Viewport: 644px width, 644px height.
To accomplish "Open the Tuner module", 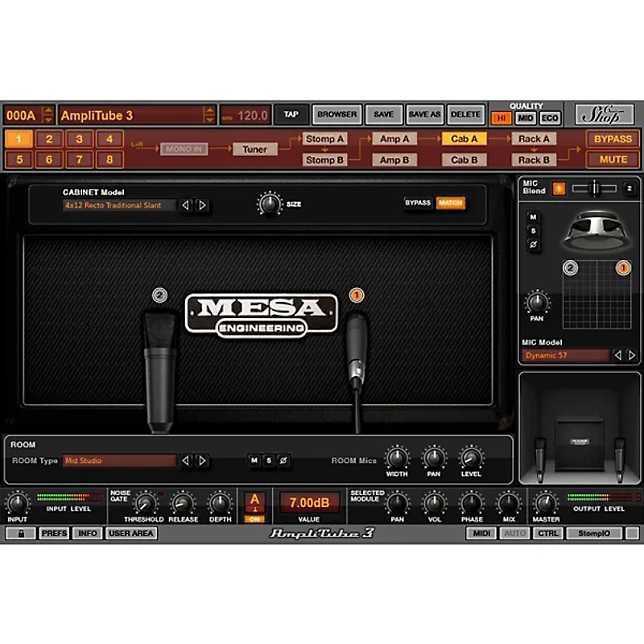I will 255,150.
